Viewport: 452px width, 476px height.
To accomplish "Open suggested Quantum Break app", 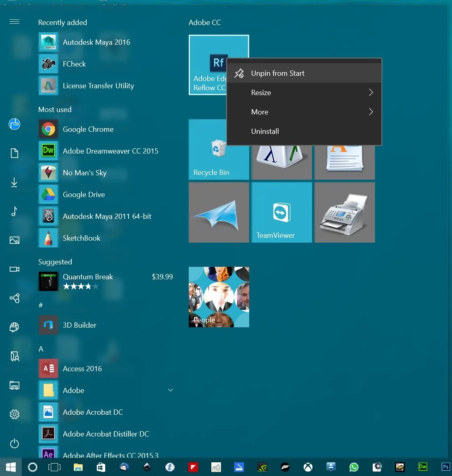I will point(105,281).
